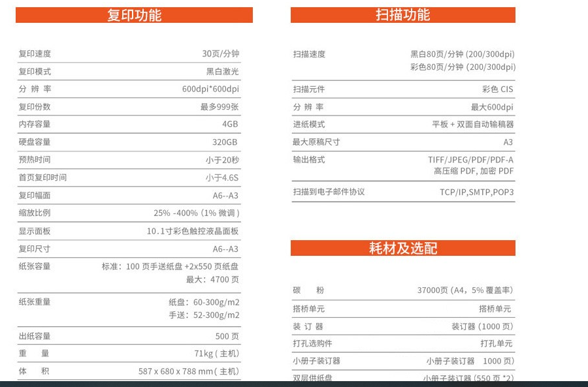The height and width of the screenshot is (387, 588).
Task: Click the value 71kg (主机)
Action: point(217,353)
